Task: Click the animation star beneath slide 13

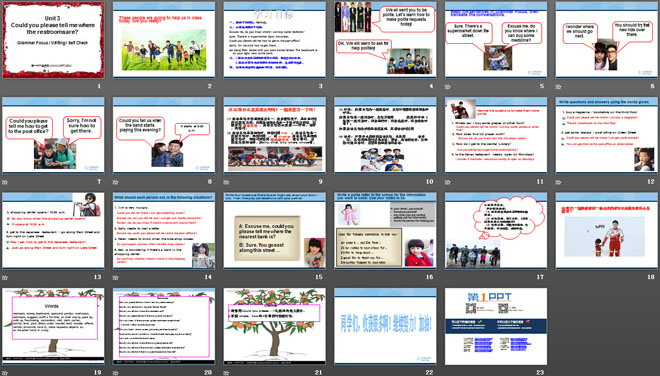Action: (5, 277)
